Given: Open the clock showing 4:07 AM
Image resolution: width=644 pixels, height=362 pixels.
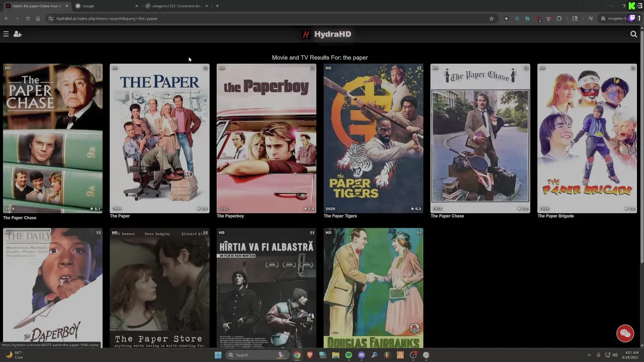Looking at the screenshot, I should [x=630, y=355].
